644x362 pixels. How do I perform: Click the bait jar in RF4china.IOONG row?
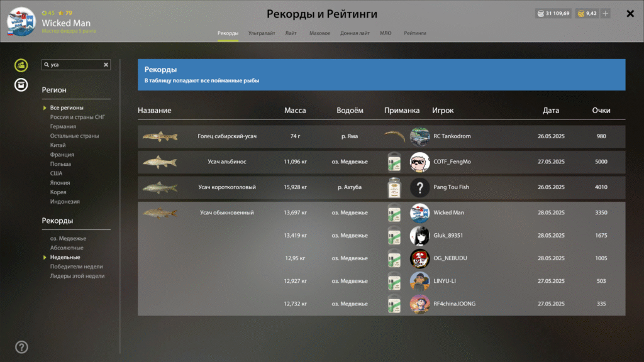pyautogui.click(x=394, y=304)
